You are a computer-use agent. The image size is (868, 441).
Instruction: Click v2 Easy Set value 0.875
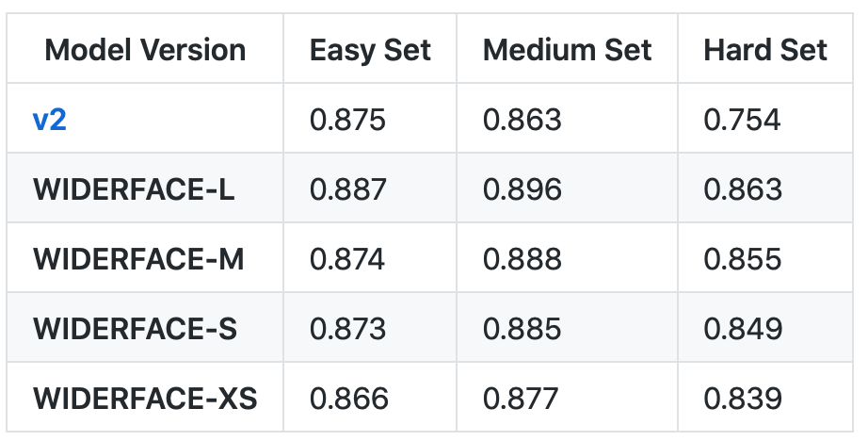click(347, 120)
